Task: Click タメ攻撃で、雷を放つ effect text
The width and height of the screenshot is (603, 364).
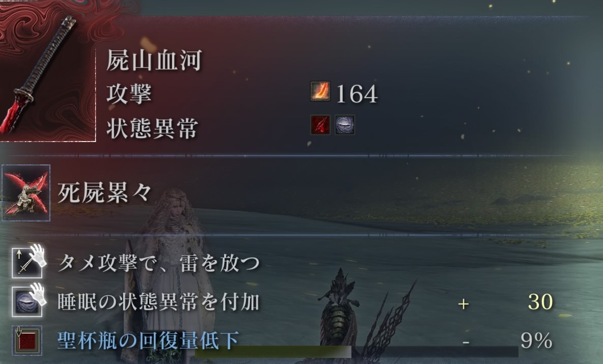Action: [159, 263]
